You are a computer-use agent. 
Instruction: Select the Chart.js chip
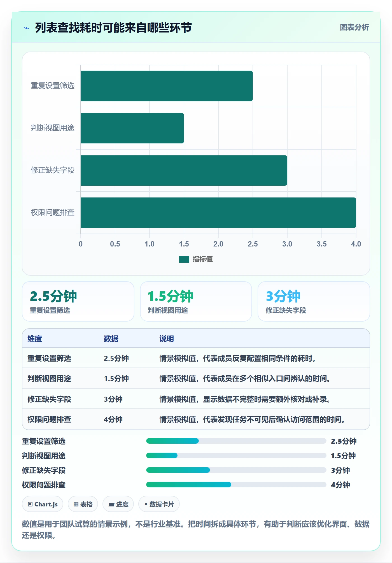[x=43, y=504]
